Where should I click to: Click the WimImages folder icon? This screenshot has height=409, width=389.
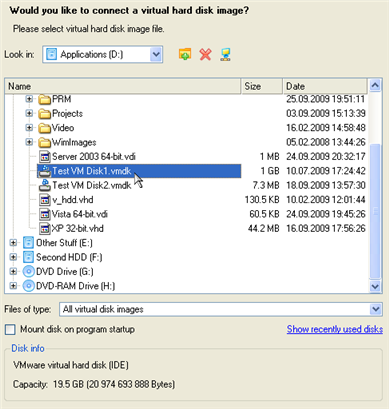point(44,143)
